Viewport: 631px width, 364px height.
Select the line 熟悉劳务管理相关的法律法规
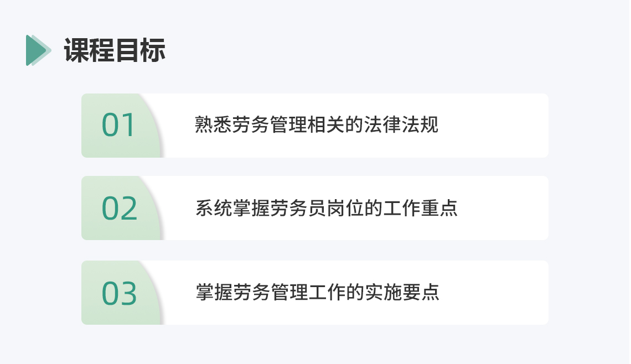pyautogui.click(x=316, y=124)
